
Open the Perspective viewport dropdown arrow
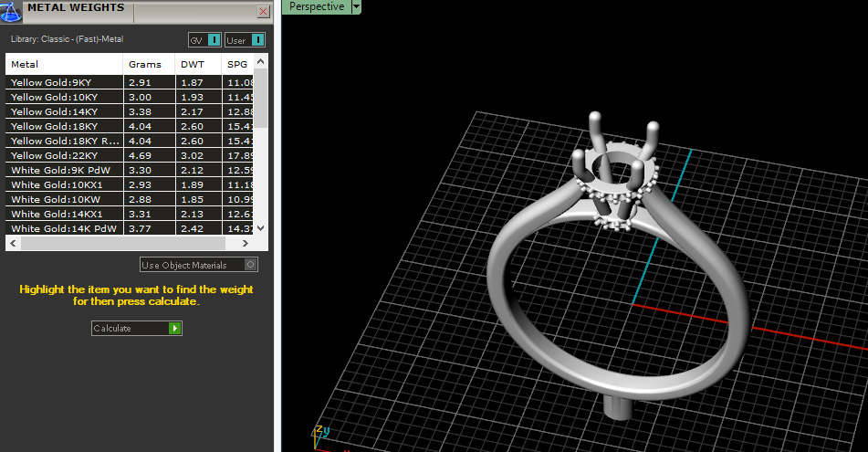coord(357,6)
